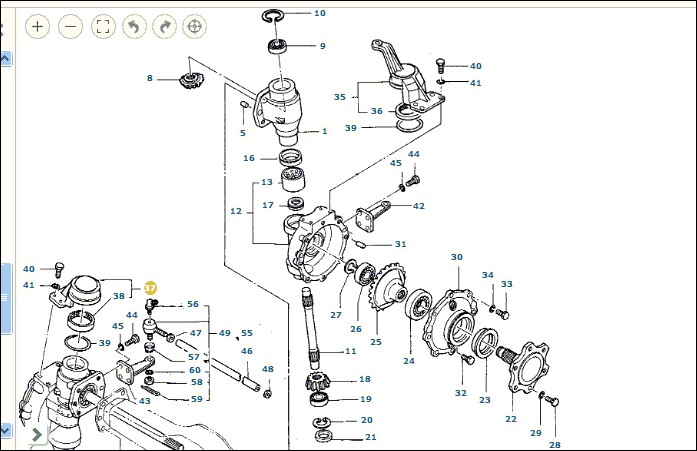Image resolution: width=697 pixels, height=451 pixels.
Task: Click part number 49 label
Action: (x=224, y=333)
